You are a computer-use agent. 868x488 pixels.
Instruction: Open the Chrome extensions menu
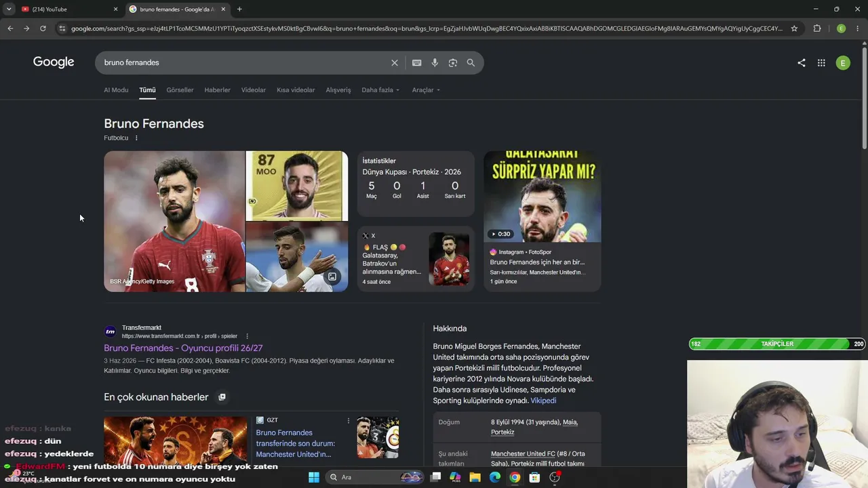[817, 28]
